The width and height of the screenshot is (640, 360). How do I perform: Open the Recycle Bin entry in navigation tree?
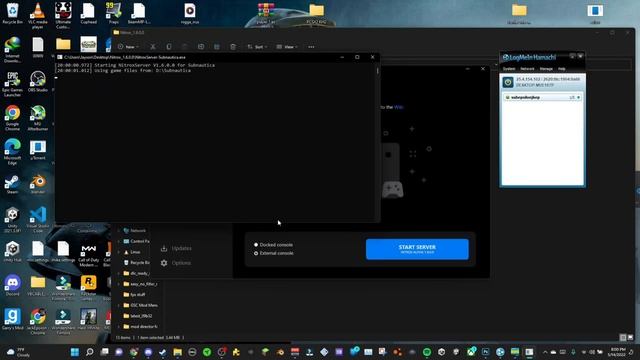coord(136,262)
